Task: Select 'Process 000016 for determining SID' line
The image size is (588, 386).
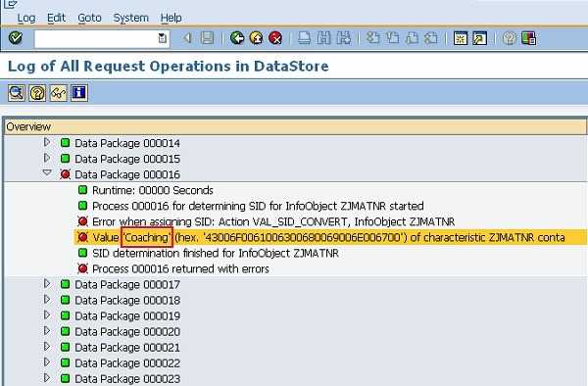Action: pyautogui.click(x=258, y=206)
